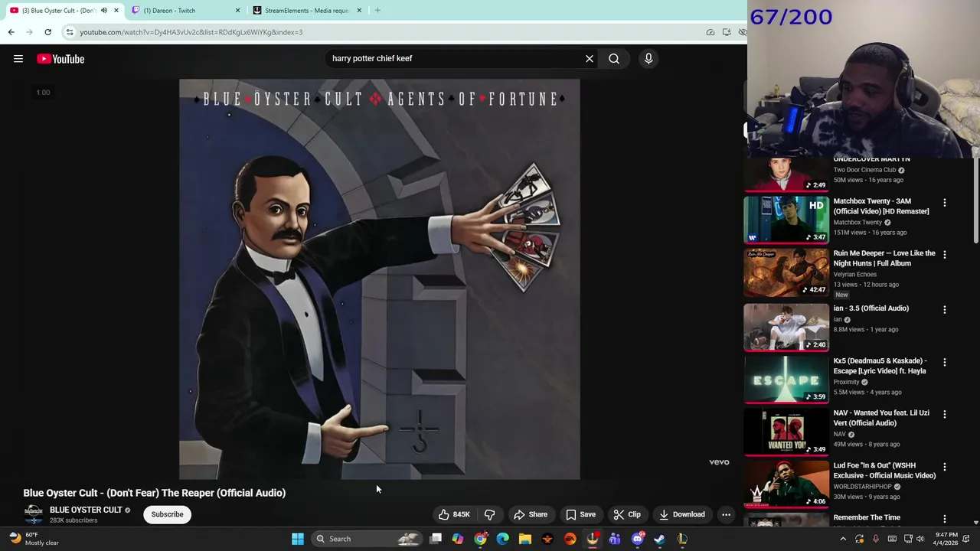Open the NAV Wanted You video title

pos(881,418)
